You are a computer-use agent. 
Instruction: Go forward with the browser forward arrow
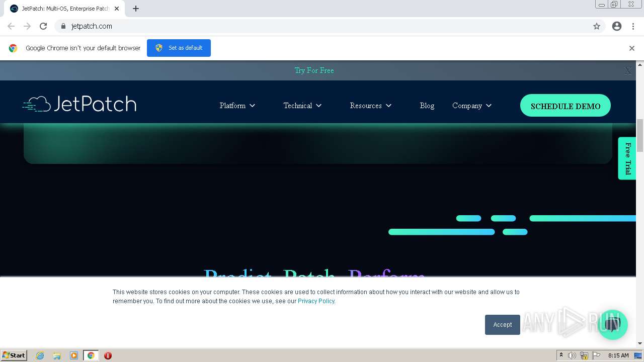27,26
